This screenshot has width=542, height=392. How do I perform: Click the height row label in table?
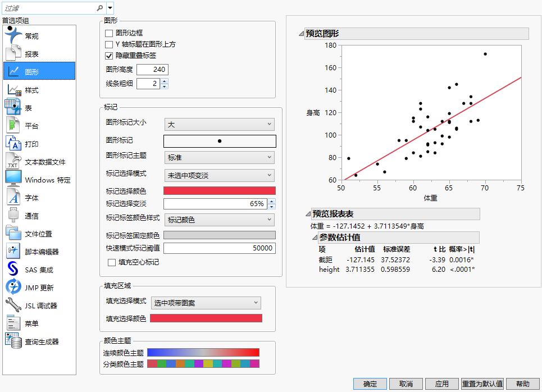coord(329,269)
